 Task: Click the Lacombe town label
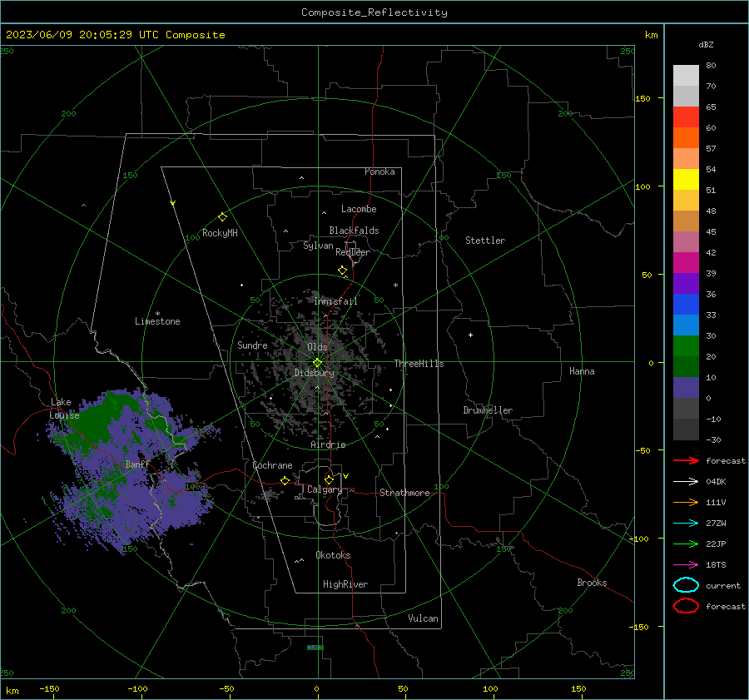[x=359, y=209]
